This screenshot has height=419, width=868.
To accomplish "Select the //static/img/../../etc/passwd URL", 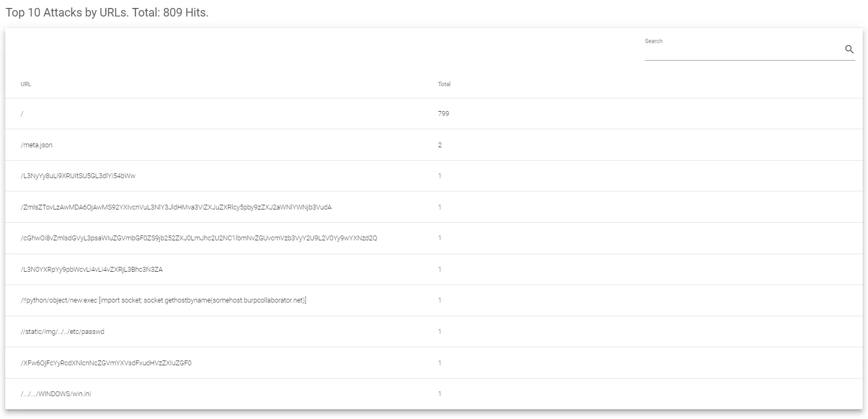I will tap(63, 332).
